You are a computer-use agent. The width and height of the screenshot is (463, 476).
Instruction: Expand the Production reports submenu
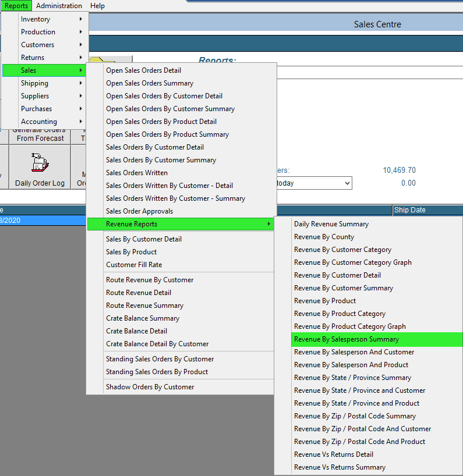(x=45, y=32)
